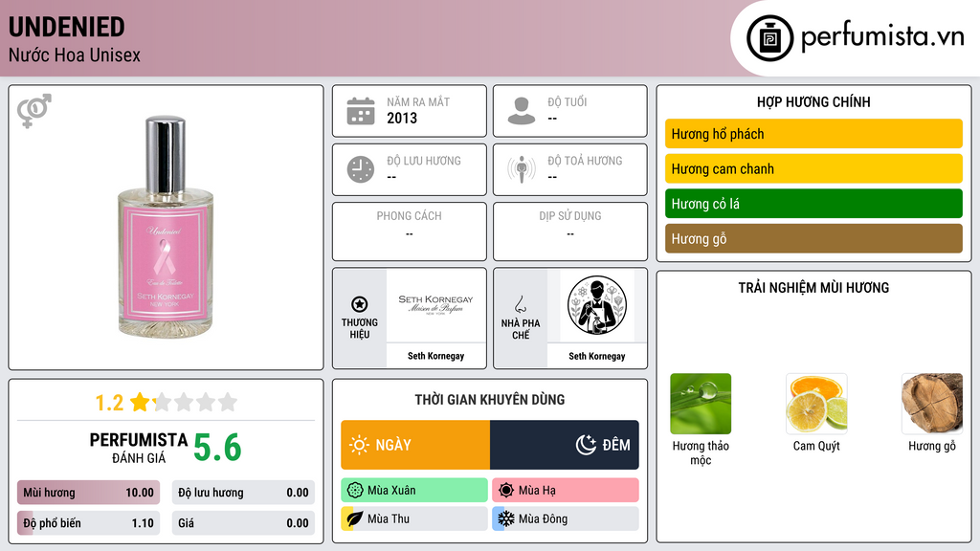Click the Hương cam chanh accord bar
Image resolution: width=980 pixels, height=551 pixels.
pos(813,168)
